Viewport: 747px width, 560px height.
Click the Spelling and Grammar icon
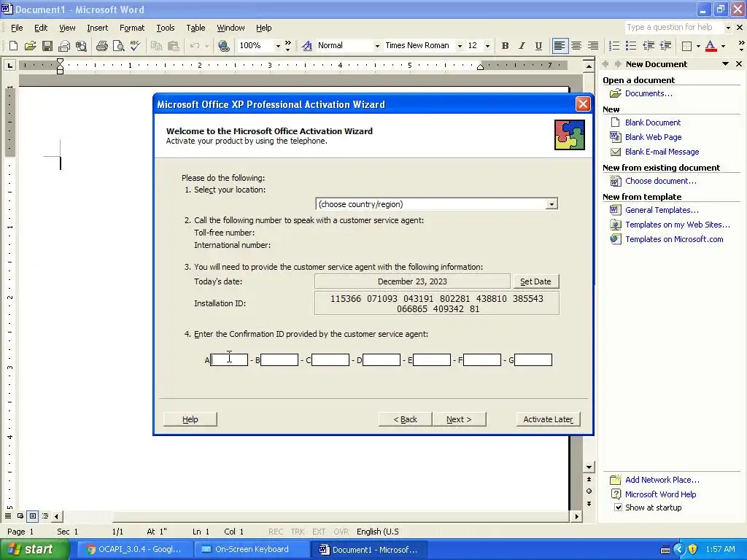(135, 46)
